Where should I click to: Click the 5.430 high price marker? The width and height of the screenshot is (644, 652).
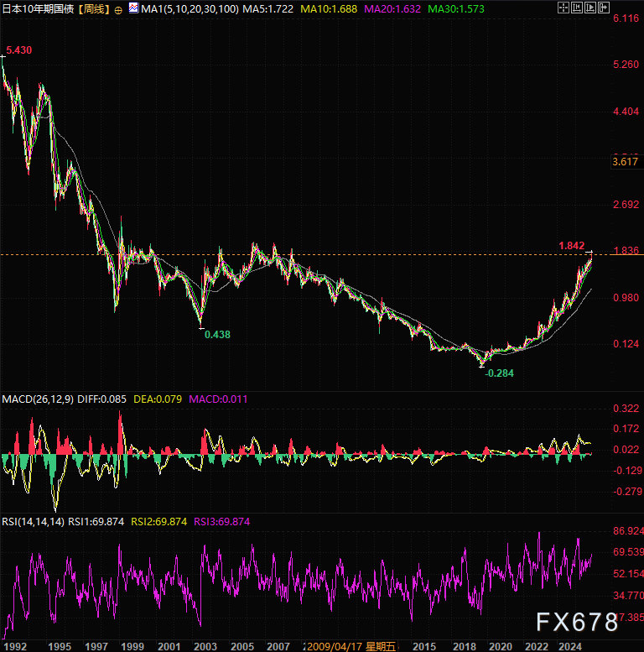point(19,51)
